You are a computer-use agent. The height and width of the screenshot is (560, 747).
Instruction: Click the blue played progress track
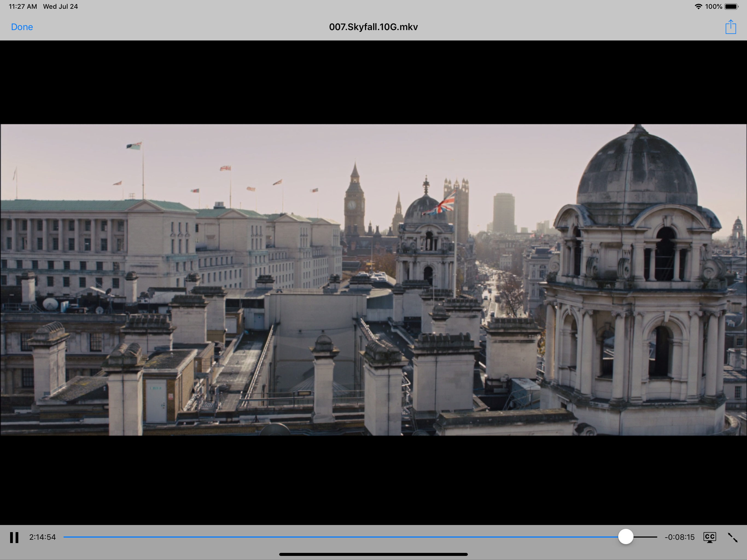[x=338, y=537]
